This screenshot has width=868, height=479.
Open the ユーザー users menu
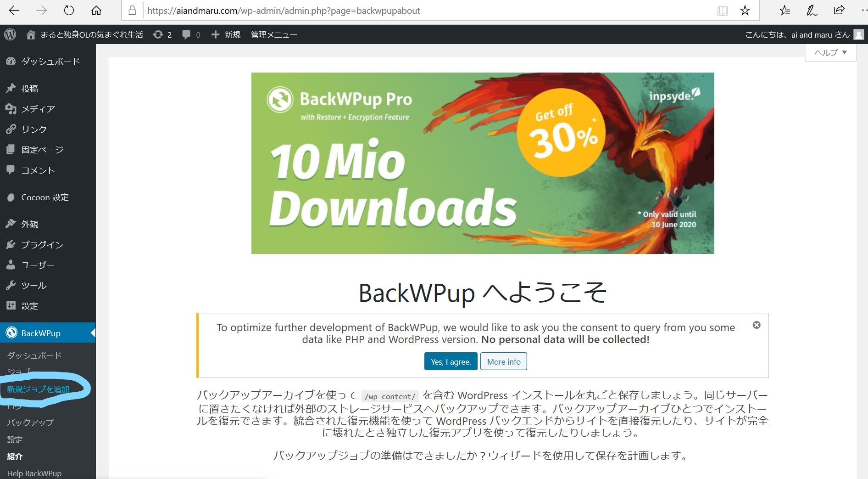(48, 265)
